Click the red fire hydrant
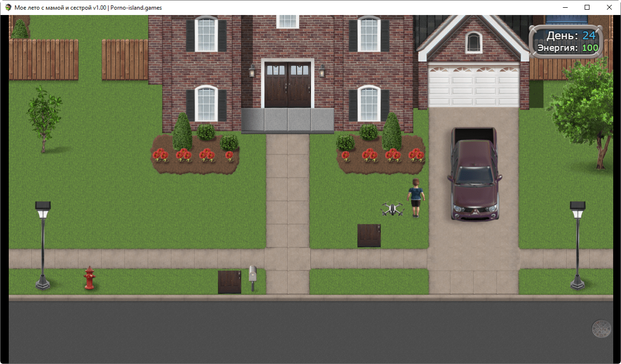This screenshot has width=621, height=364. pyautogui.click(x=89, y=278)
